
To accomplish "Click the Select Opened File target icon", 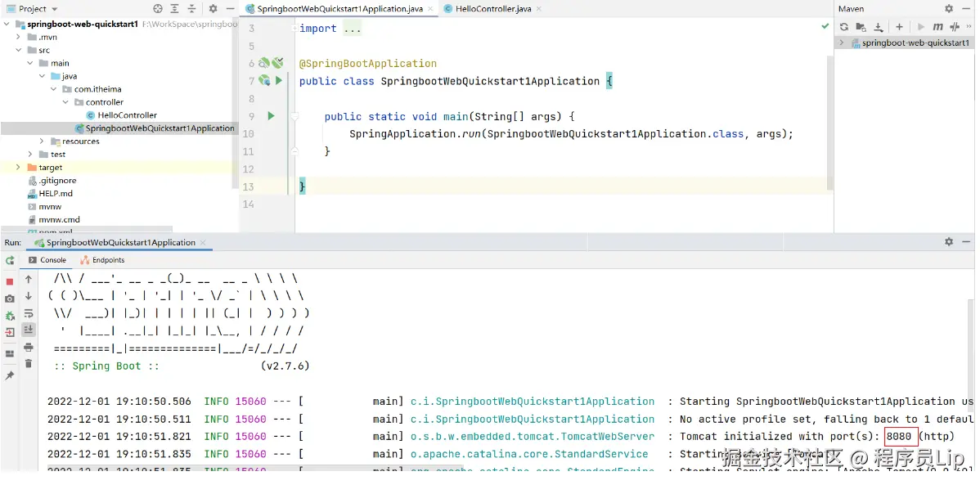I will [158, 9].
